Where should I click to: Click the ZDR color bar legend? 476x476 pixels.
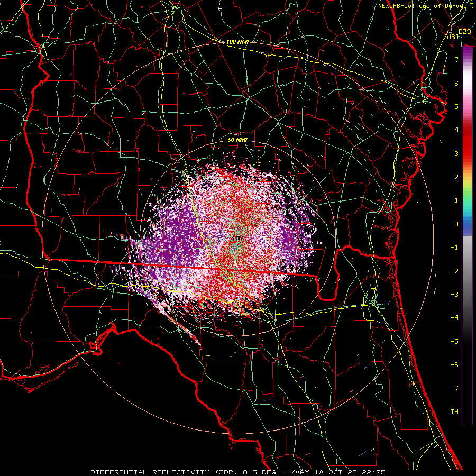pos(467,235)
